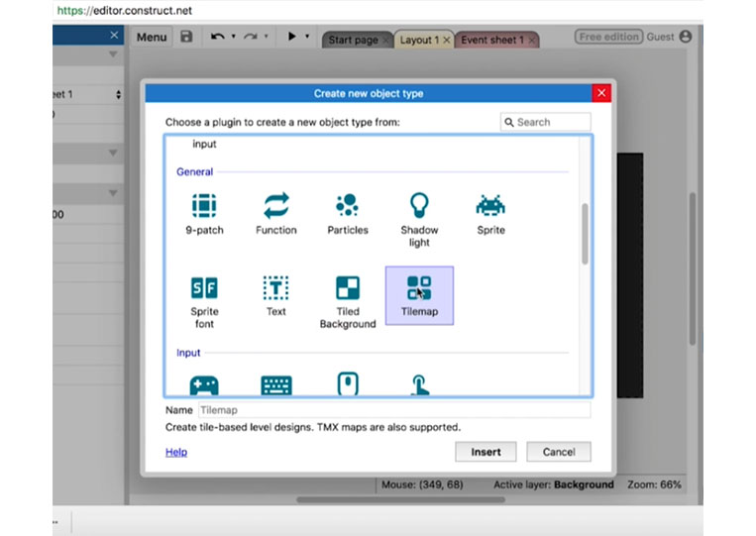Preview the project with Play button
Viewport: 756px width, 536px height.
tap(291, 36)
